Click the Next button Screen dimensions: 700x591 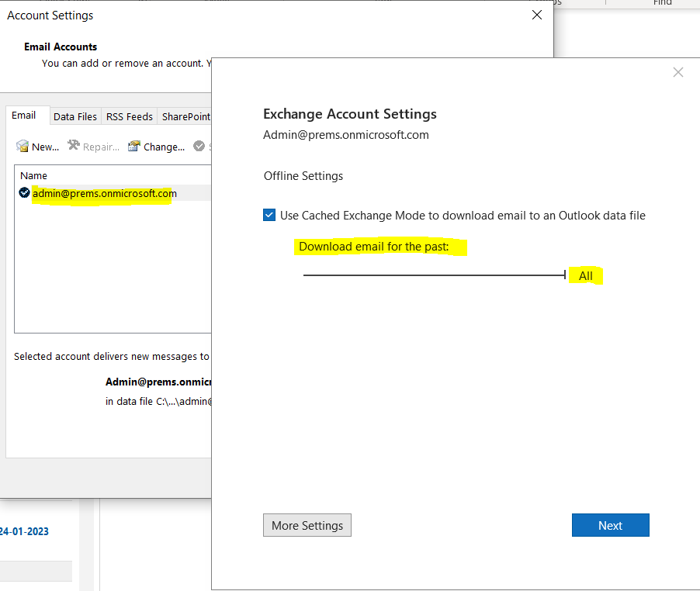tap(610, 525)
